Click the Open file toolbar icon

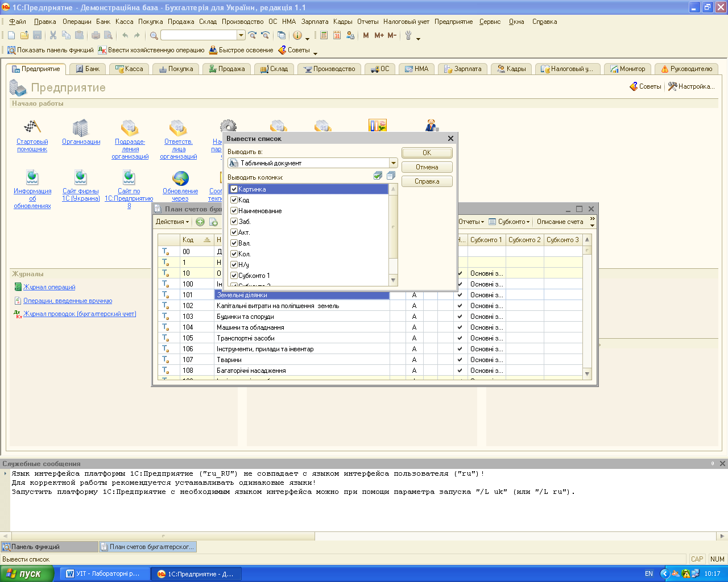(x=24, y=35)
